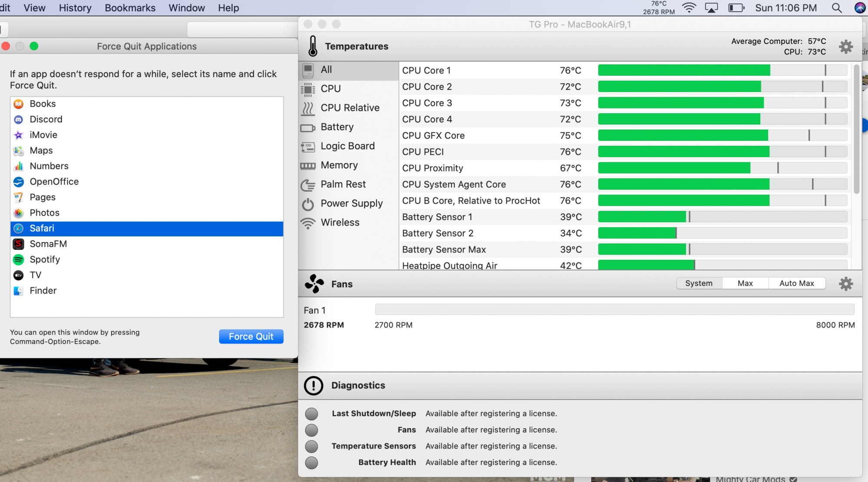Click the Force Quit button
This screenshot has width=868, height=482.
pos(251,337)
